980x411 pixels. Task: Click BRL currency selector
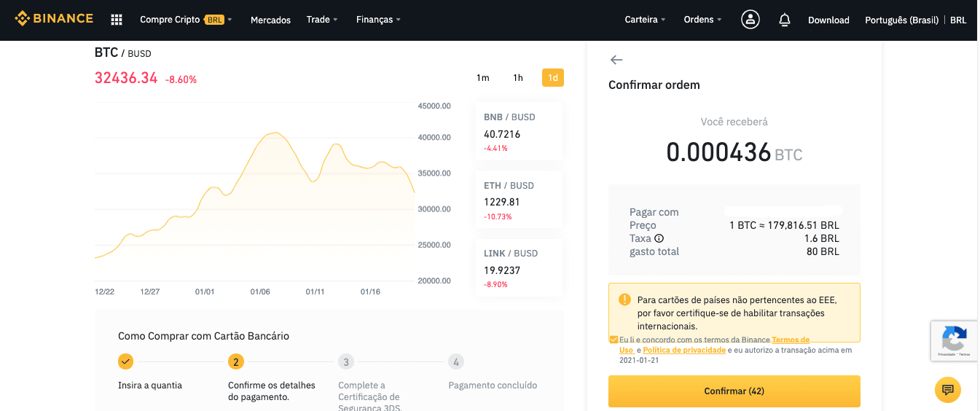point(958,20)
